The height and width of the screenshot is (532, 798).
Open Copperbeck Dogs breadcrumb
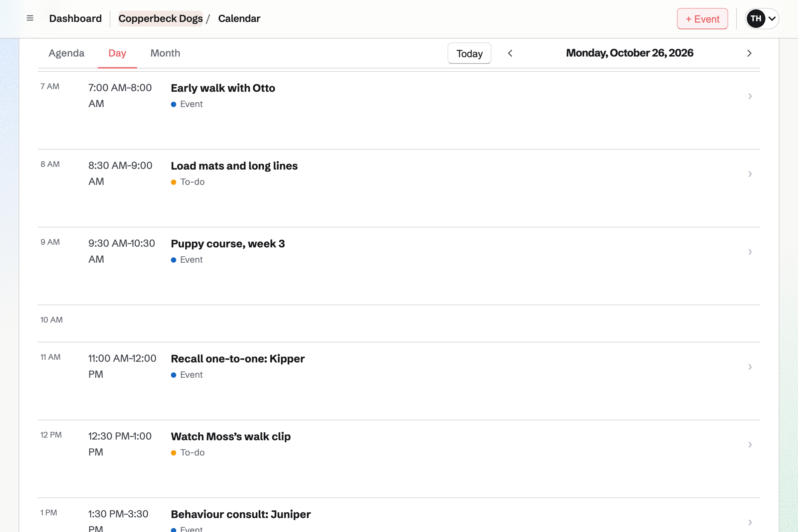coord(161,18)
